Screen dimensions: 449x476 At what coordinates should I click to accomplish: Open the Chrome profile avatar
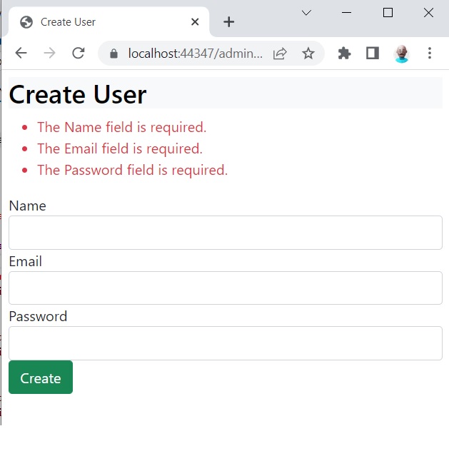click(402, 54)
